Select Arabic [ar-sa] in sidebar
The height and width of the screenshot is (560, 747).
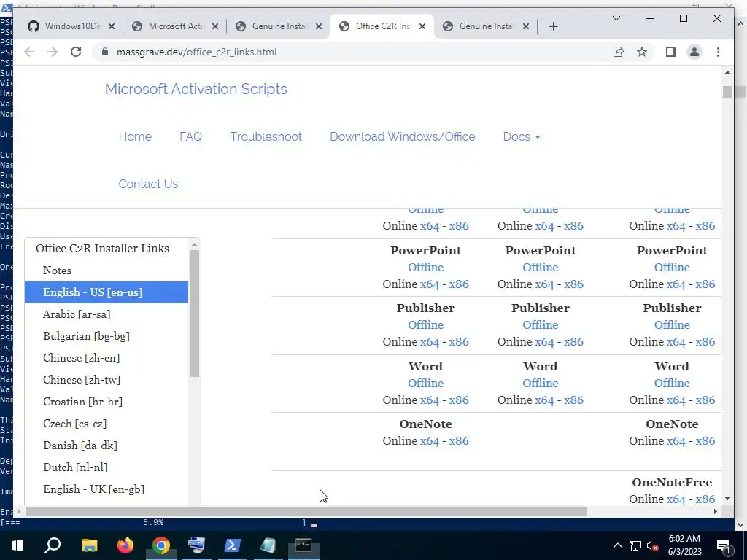click(77, 314)
